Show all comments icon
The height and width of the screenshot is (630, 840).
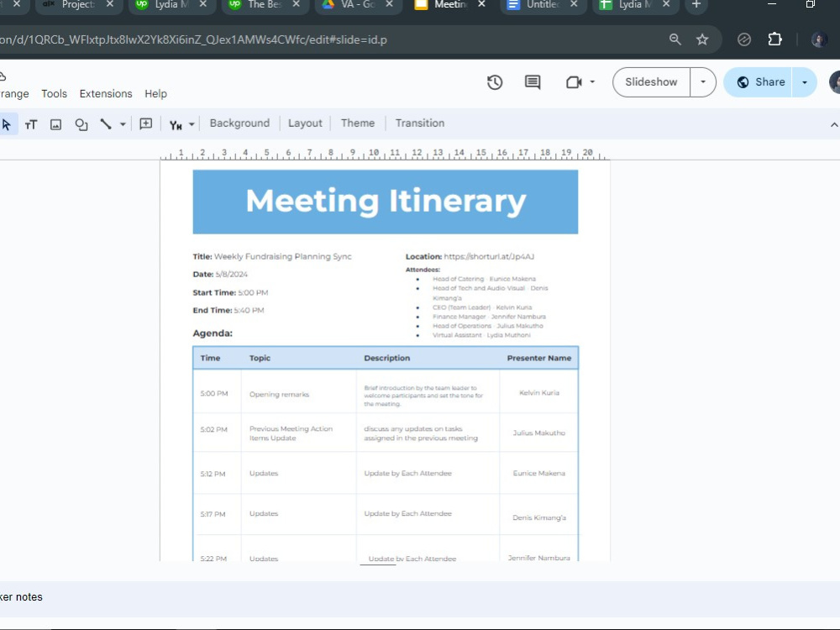533,82
